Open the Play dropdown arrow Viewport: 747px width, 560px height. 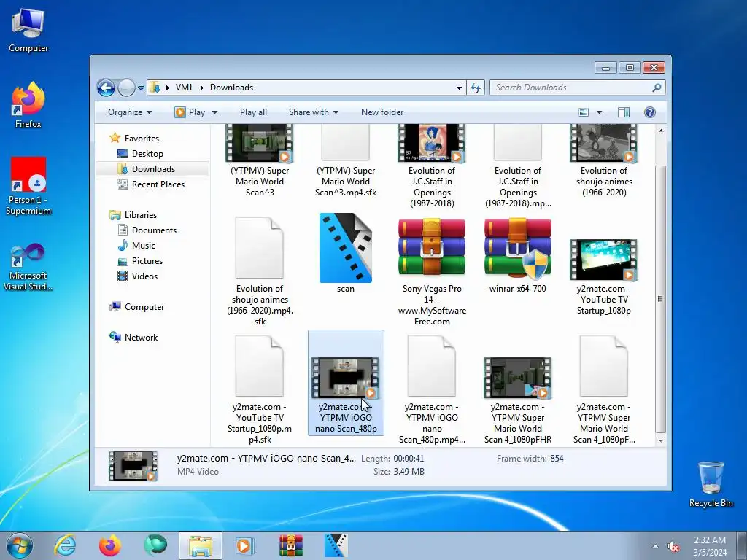[x=214, y=112]
